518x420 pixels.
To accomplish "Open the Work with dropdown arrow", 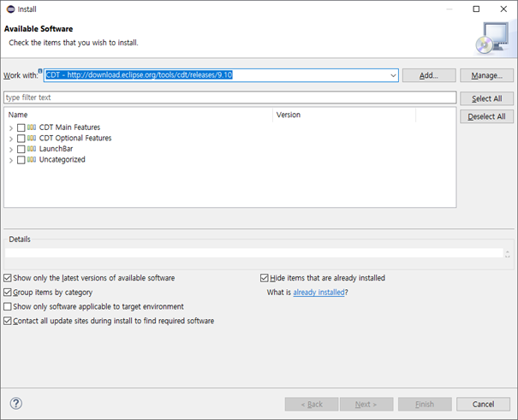I will (393, 75).
